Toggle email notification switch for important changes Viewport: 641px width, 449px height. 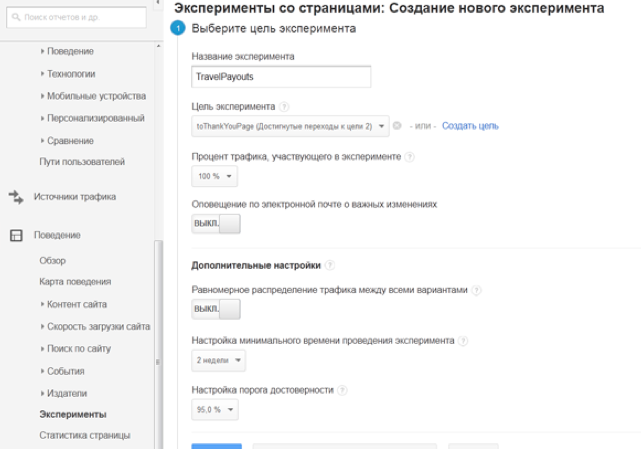(x=216, y=225)
